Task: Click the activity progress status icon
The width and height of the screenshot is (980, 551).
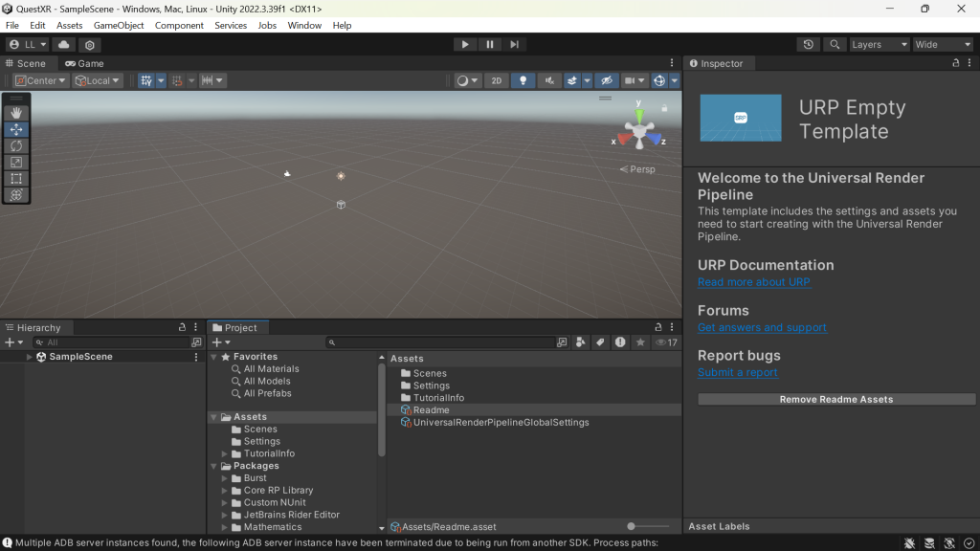Action: pos(969,543)
